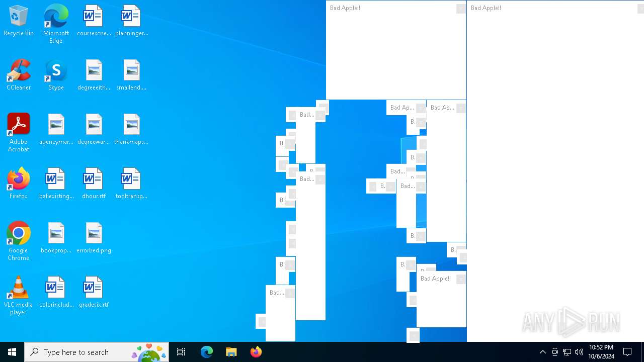The width and height of the screenshot is (644, 362).
Task: Open File Explorer from the taskbar
Action: tap(231, 352)
